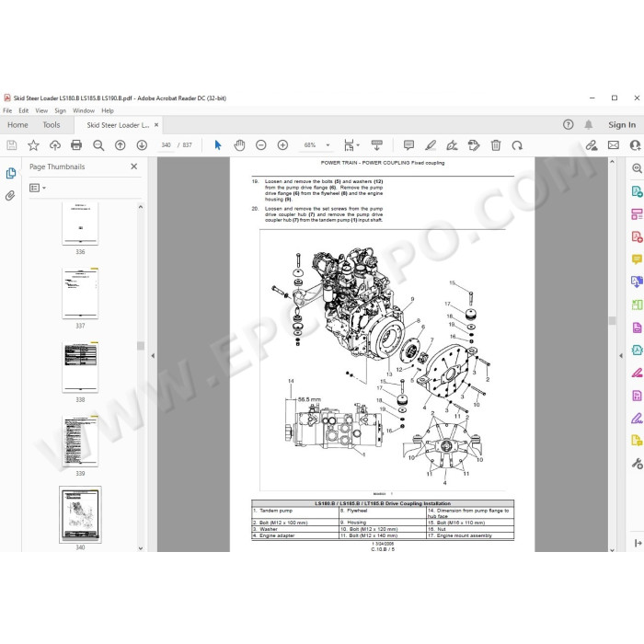Email the file using the envelope icon
This screenshot has height=644, width=644.
coord(614,145)
